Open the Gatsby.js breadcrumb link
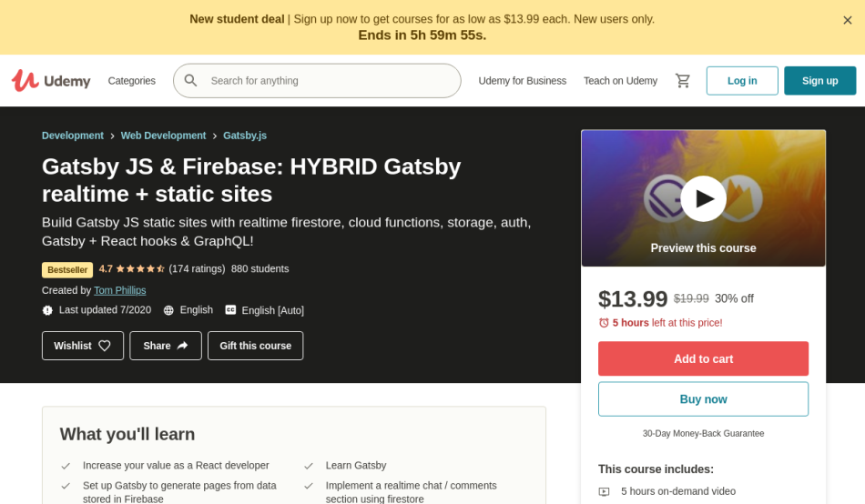 point(245,136)
